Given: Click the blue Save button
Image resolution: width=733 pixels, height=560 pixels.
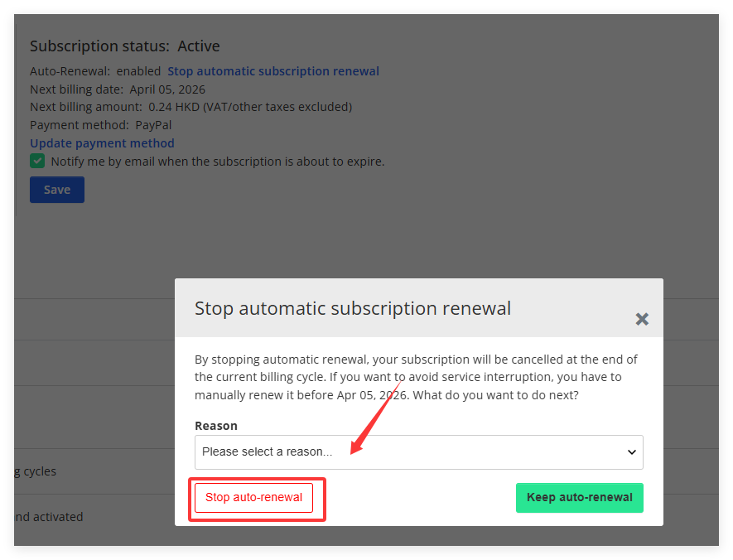Looking at the screenshot, I should (57, 190).
